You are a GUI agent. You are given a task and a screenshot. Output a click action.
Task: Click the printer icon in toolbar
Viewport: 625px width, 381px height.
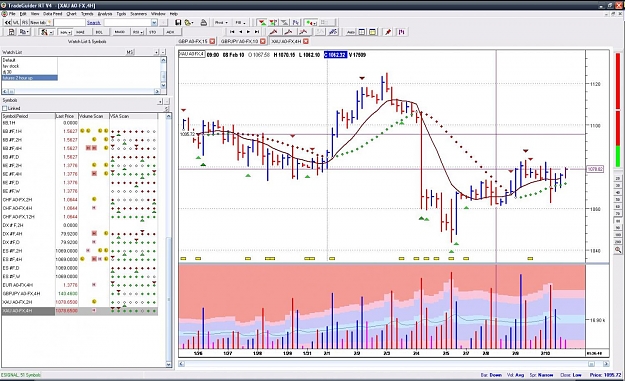204,23
